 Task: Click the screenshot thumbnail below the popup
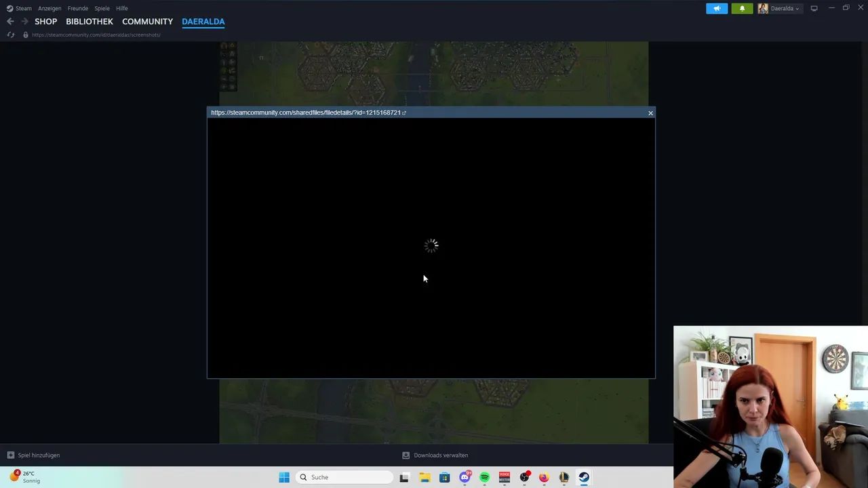pos(433,411)
